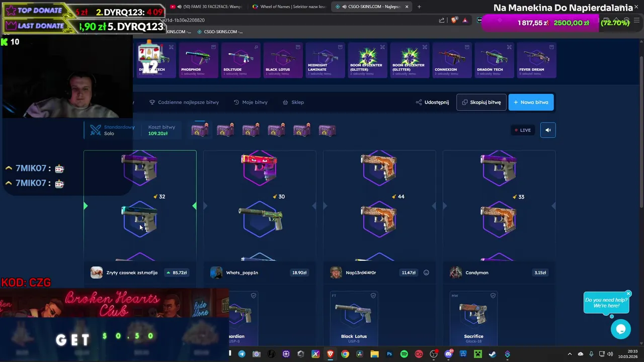Click the share page icon in address bar
Image resolution: width=644 pixels, height=362 pixels.
point(441,20)
